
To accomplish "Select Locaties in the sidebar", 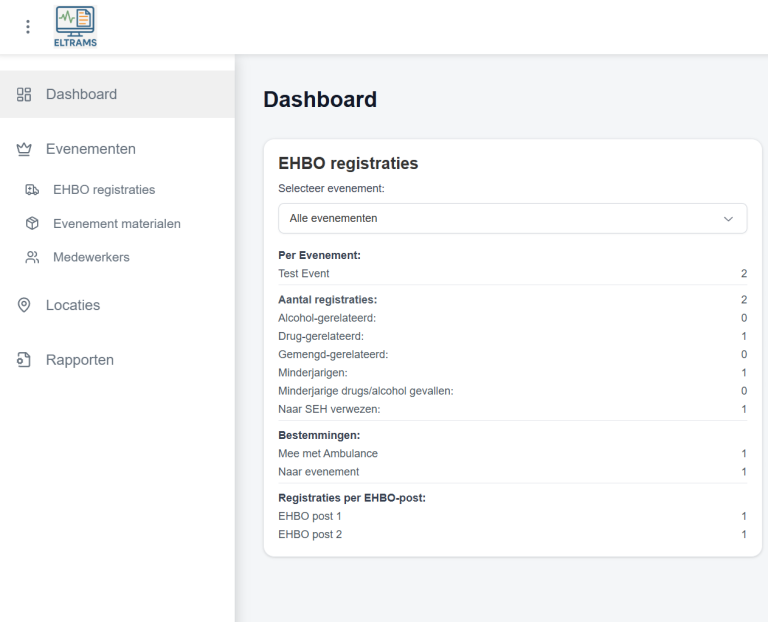I will pos(73,306).
